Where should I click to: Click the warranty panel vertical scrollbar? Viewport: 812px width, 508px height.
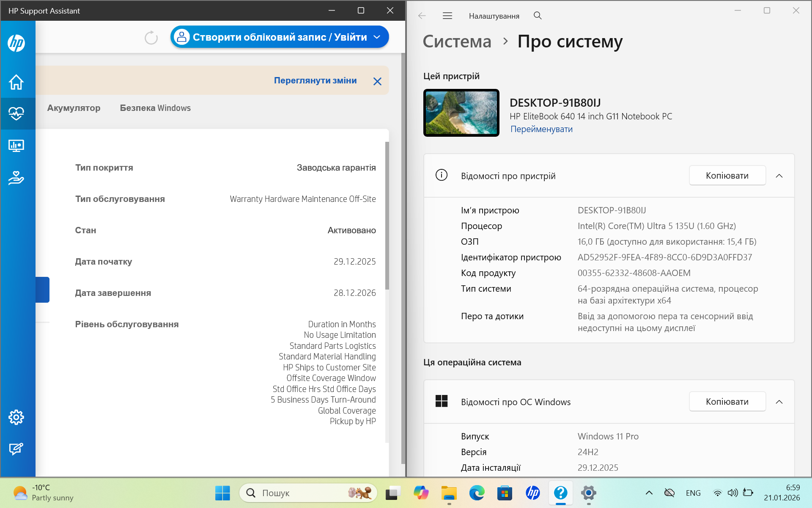(x=387, y=216)
